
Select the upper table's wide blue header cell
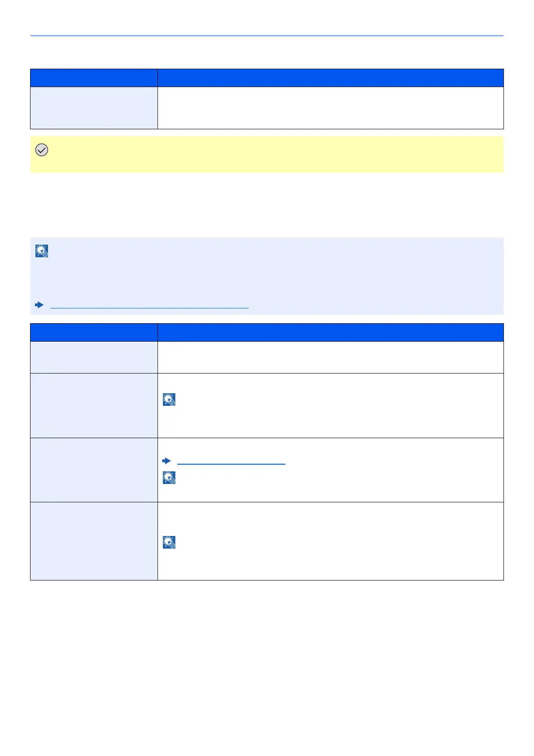tap(330, 78)
